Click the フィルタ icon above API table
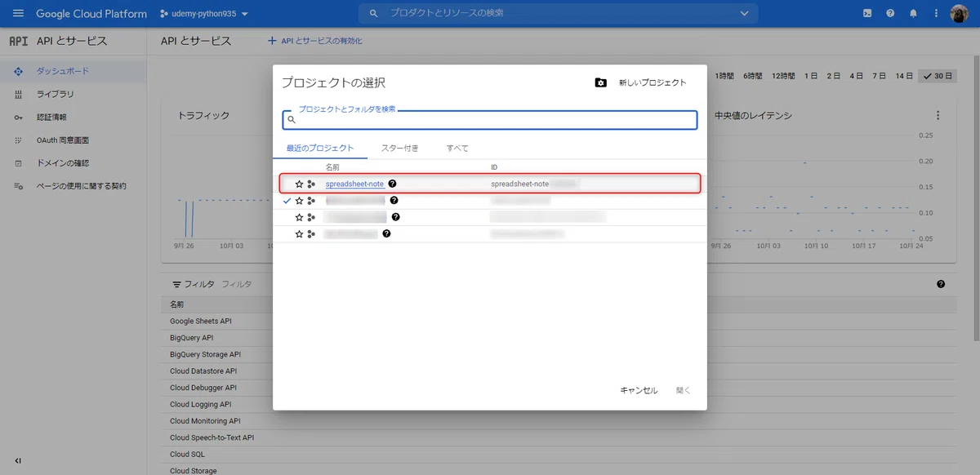Image resolution: width=980 pixels, height=475 pixels. click(176, 284)
